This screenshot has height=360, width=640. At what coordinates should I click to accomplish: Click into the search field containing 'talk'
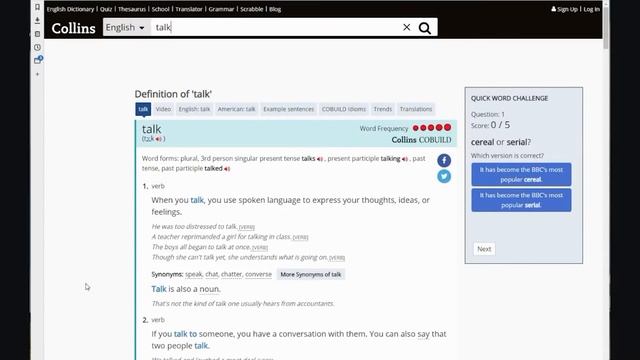(276, 27)
